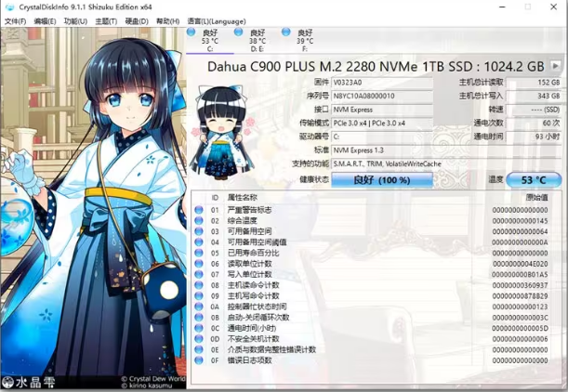Click status icon of attribute 08 主机读命令计数
Screen dimensions: 568x392
pyautogui.click(x=199, y=285)
